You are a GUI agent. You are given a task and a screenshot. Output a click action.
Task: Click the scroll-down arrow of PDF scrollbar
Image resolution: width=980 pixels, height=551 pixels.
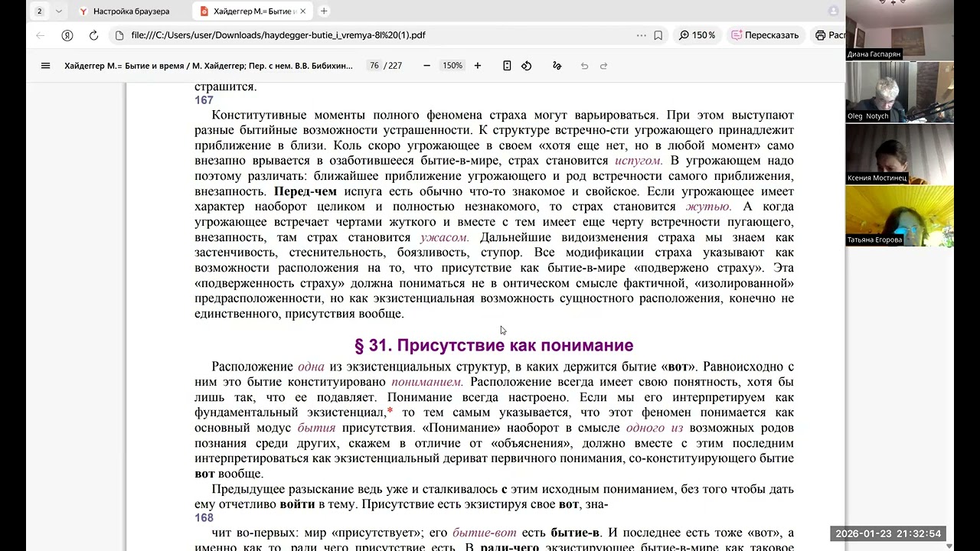(x=950, y=546)
